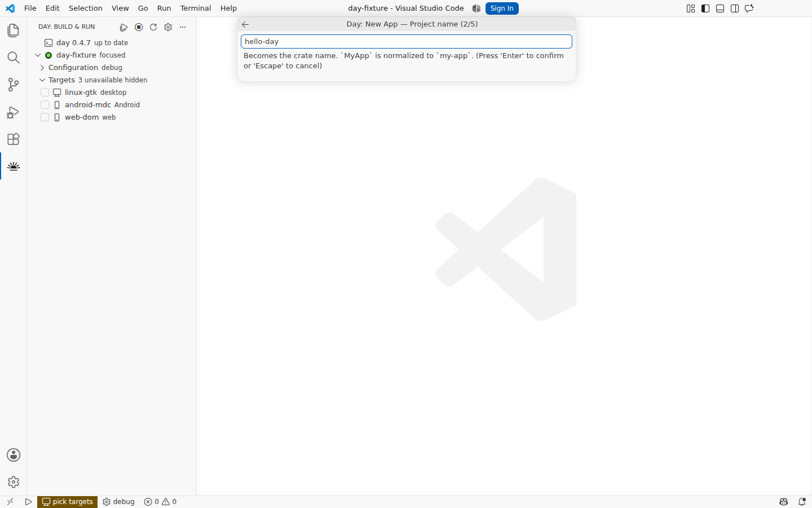Viewport: 812px width, 508px height.
Task: Click the refresh icon in Day panel header
Action: click(x=153, y=27)
